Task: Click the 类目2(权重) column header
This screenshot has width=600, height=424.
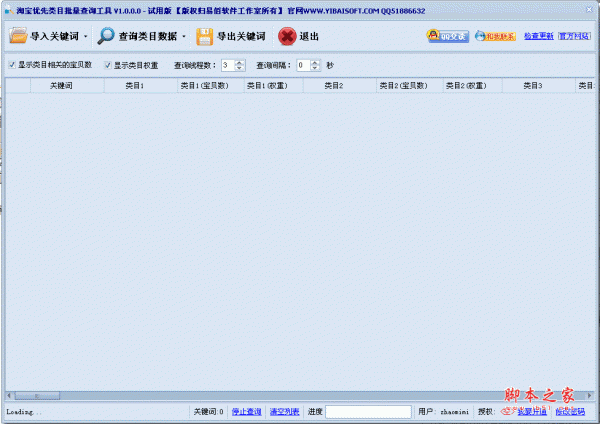Action: click(473, 86)
